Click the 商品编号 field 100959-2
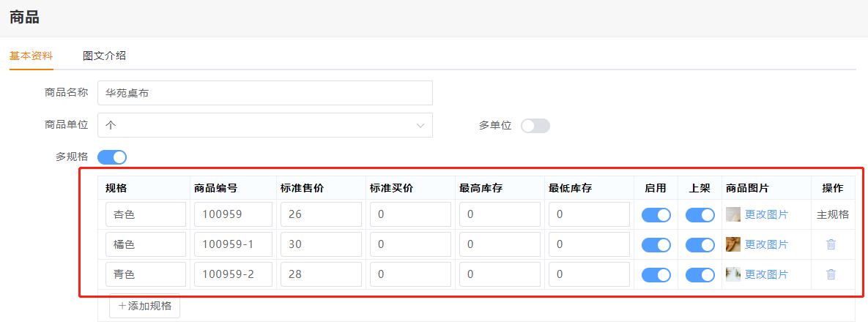The width and height of the screenshot is (868, 327). tap(232, 274)
